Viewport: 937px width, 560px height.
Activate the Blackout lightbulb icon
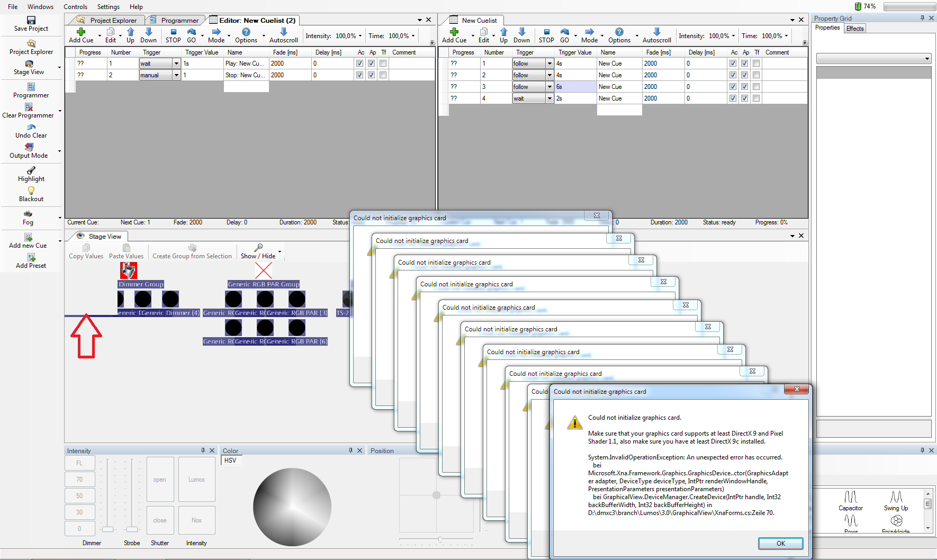(x=31, y=191)
